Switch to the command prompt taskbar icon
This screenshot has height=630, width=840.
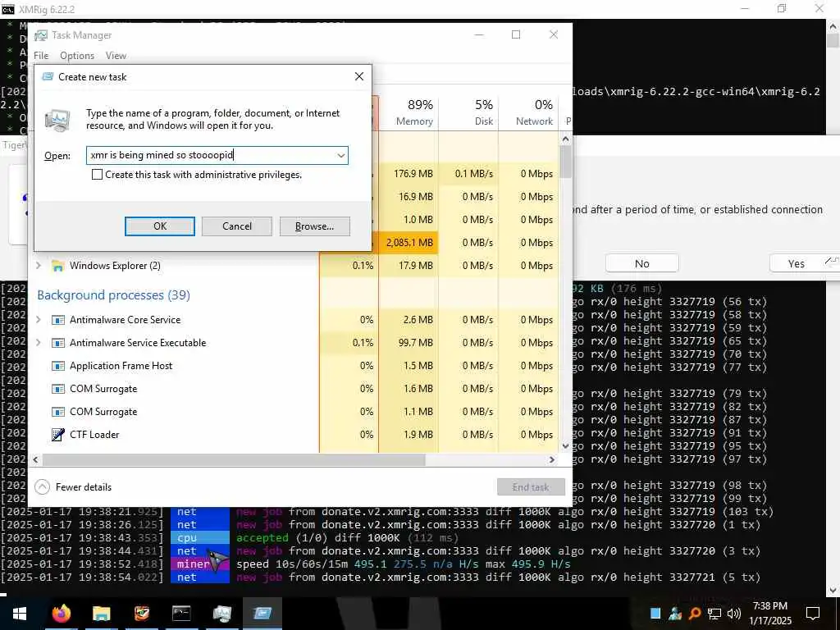tap(181, 614)
